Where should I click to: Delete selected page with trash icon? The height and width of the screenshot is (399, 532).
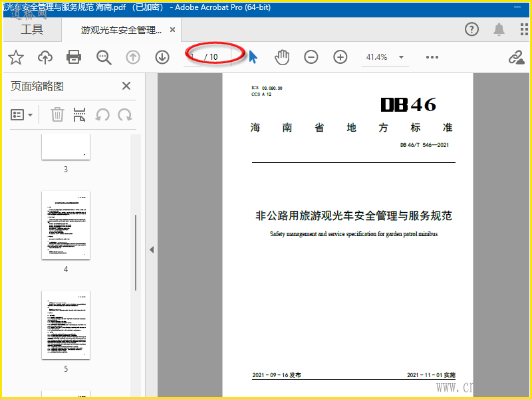[57, 114]
